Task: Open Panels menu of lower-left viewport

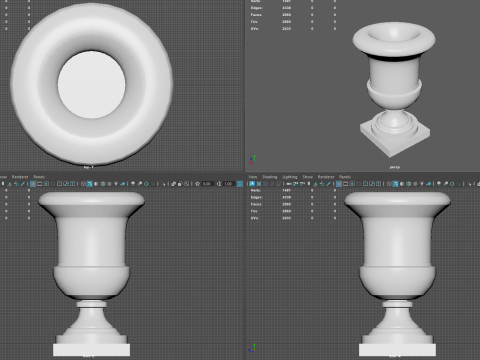Action: pos(39,177)
